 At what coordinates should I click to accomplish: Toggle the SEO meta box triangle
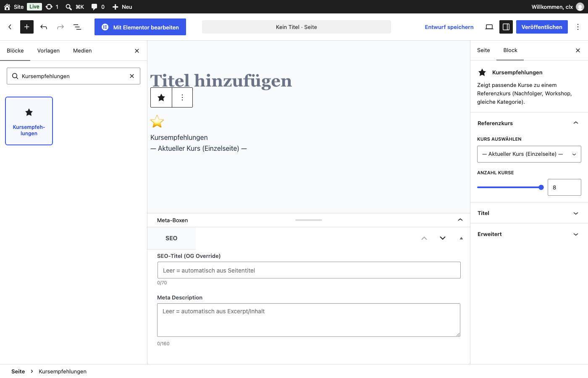461,238
